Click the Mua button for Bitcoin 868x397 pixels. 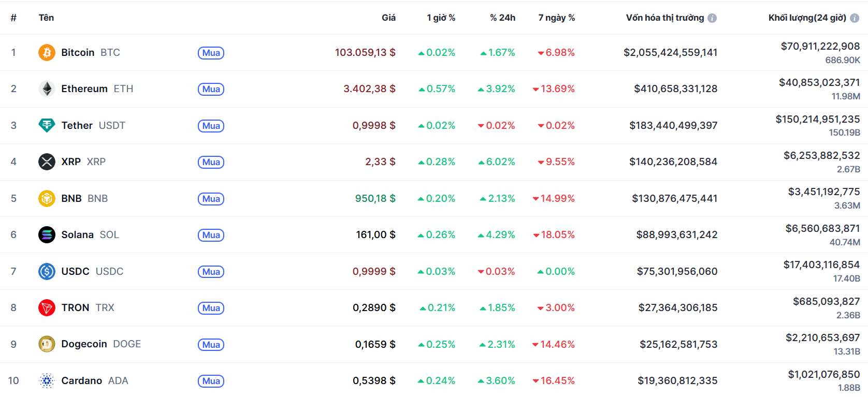[x=210, y=52]
